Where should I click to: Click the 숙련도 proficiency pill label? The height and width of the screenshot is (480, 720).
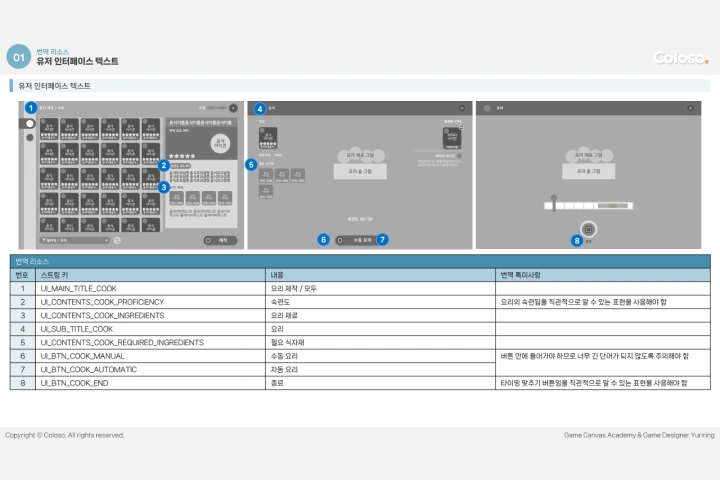180,166
